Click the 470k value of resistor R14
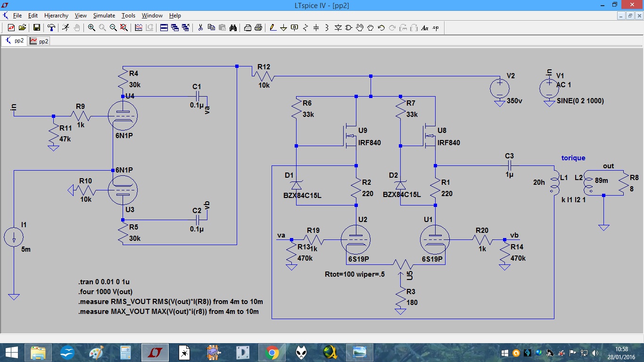 [x=518, y=258]
